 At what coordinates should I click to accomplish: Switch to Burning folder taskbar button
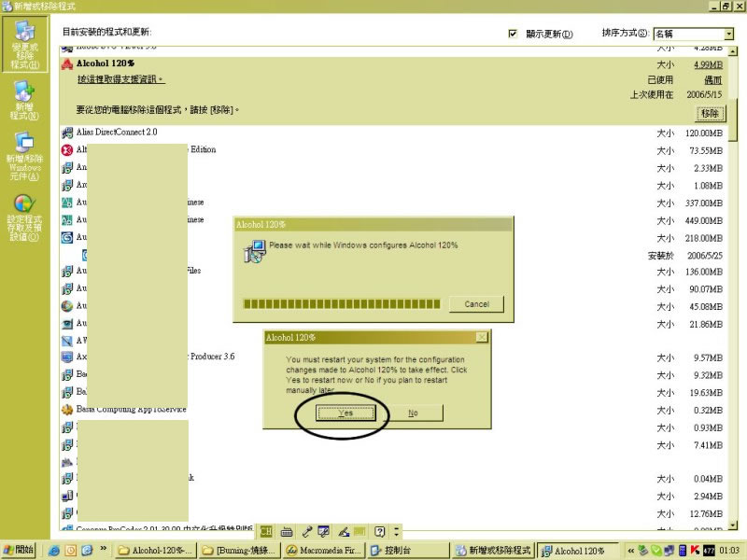click(240, 551)
